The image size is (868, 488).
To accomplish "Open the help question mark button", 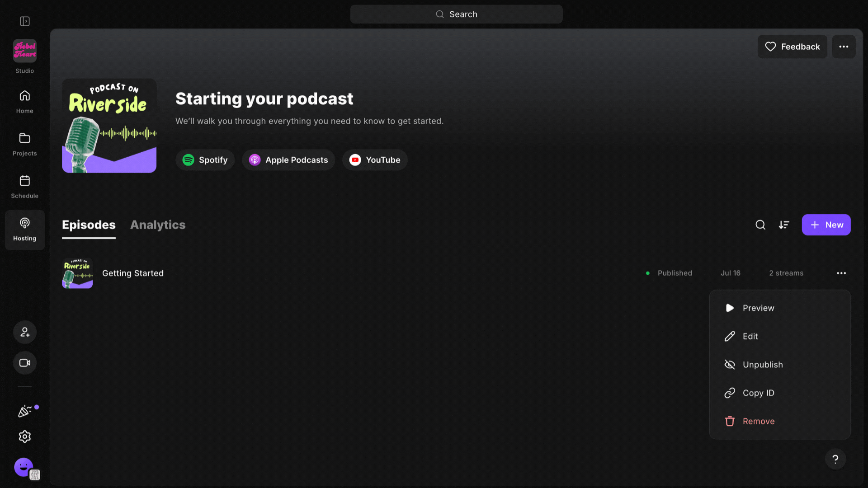I will [835, 459].
